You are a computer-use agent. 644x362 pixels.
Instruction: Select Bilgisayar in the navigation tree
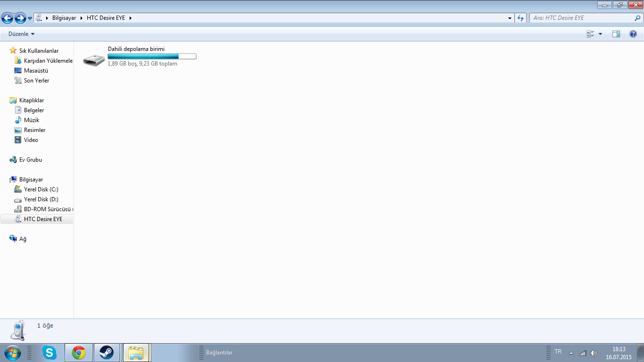tap(31, 180)
